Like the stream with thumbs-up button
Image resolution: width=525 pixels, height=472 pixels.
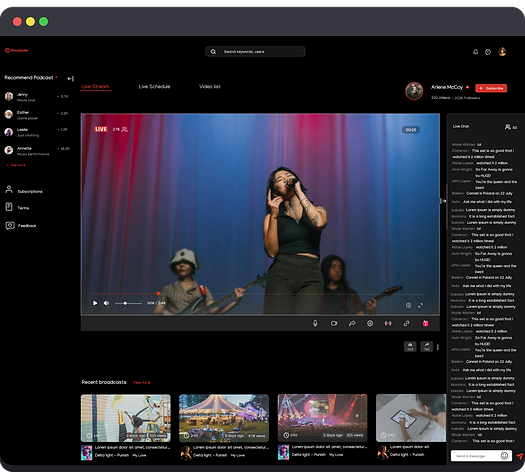[410, 346]
